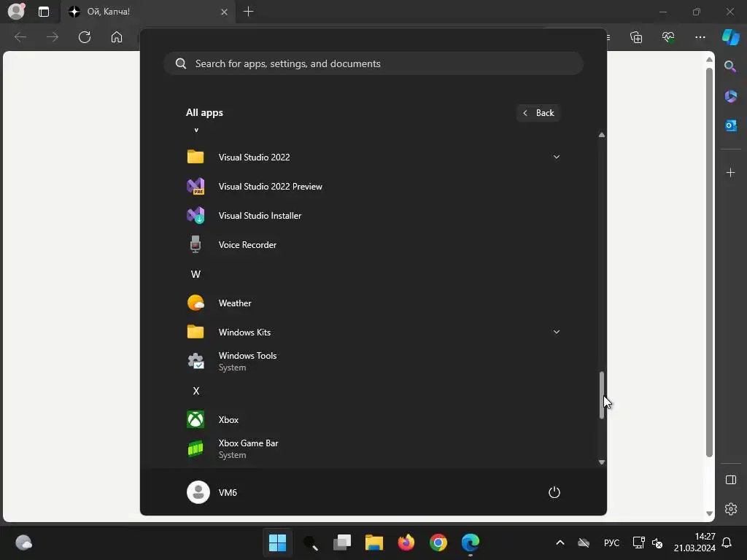Open Edge Collections icon

tap(636, 37)
